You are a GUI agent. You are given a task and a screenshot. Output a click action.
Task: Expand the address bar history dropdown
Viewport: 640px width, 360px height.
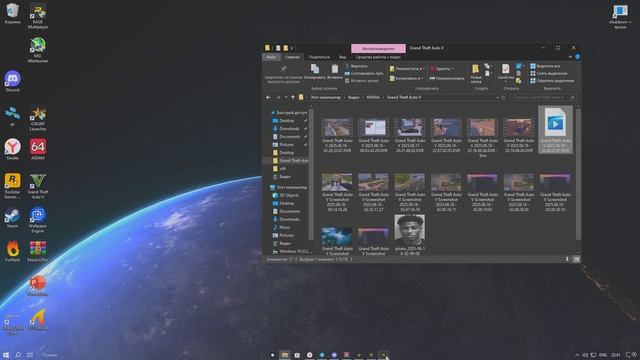pyautogui.click(x=497, y=98)
